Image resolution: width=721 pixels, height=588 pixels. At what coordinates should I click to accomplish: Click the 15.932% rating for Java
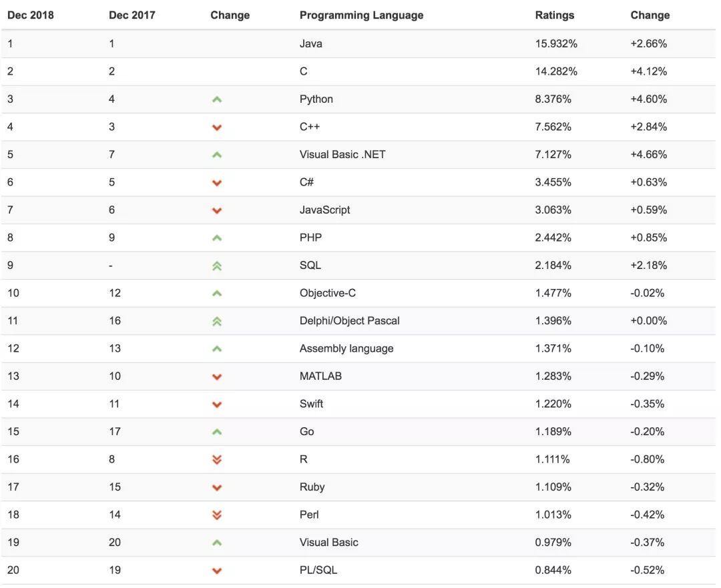[x=556, y=43]
